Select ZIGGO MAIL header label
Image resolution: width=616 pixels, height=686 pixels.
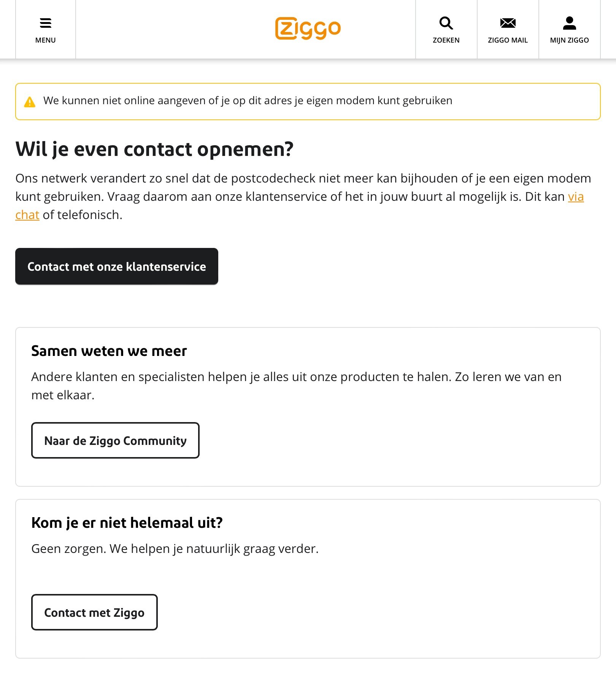pyautogui.click(x=508, y=40)
